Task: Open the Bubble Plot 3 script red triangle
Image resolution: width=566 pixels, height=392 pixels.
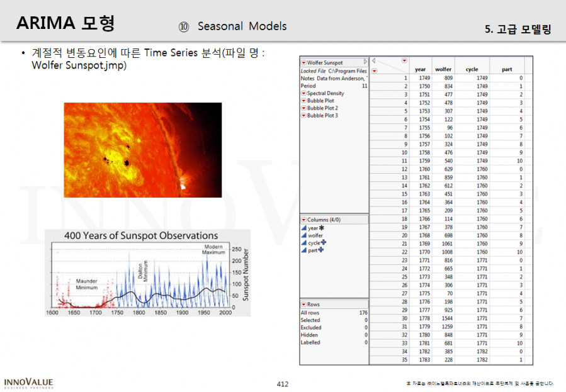Action: [303, 115]
